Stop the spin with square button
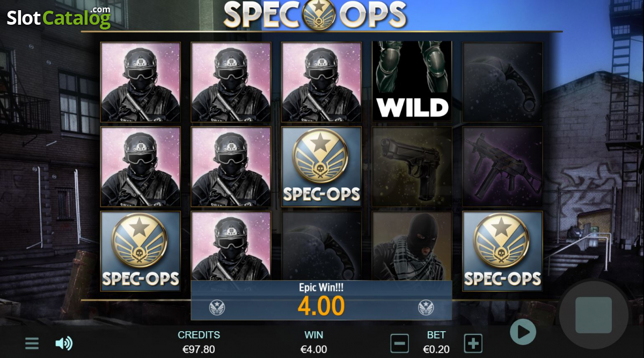This screenshot has height=358, width=644. 594,315
